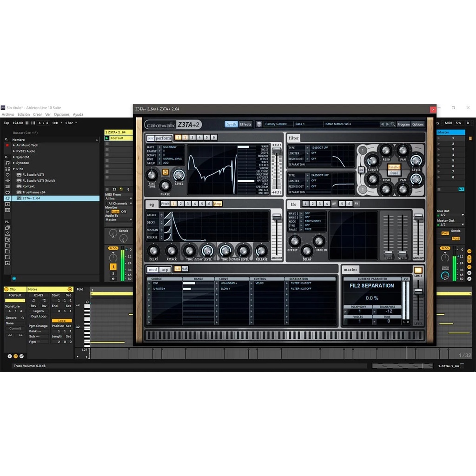The image size is (476, 476).
Task: Toggle the clip Loop button
Action: pyautogui.click(x=62, y=321)
